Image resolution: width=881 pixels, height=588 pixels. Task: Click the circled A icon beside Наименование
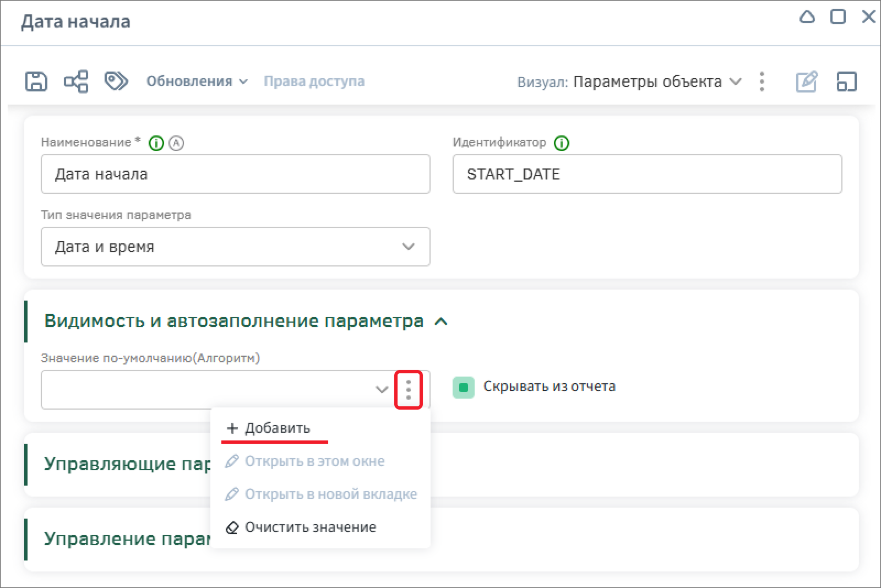tap(176, 143)
